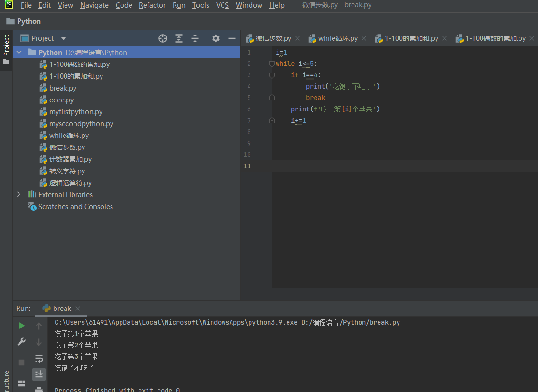Viewport: 538px width, 392px height.
Task: Close the while循环.py editor tab
Action: tap(364, 38)
